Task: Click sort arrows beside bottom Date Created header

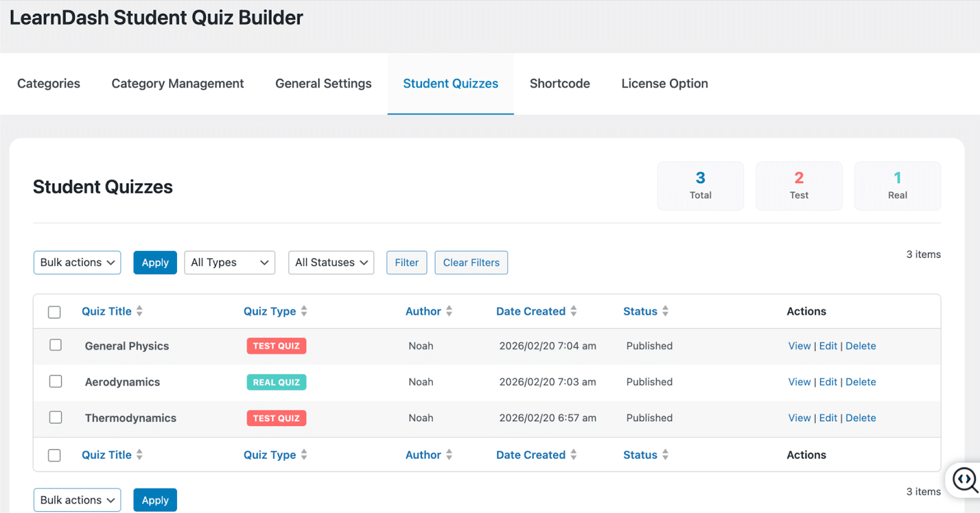Action: point(573,455)
